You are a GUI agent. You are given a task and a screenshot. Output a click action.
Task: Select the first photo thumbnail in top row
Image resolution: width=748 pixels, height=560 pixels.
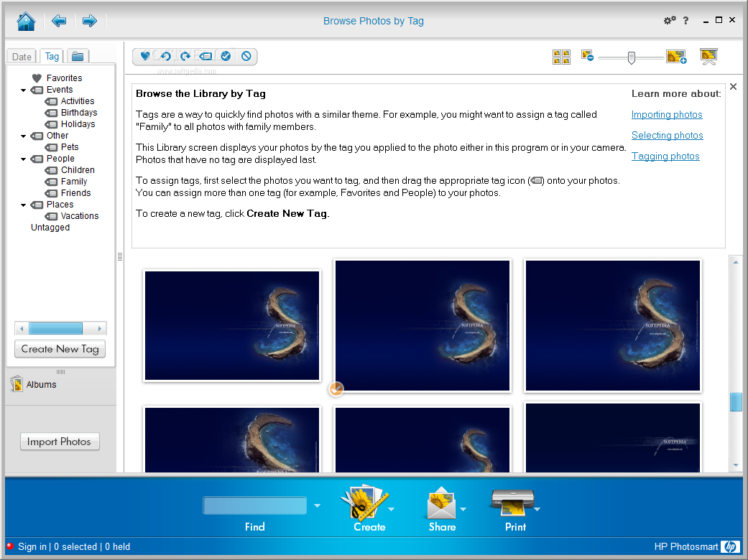pyautogui.click(x=232, y=325)
